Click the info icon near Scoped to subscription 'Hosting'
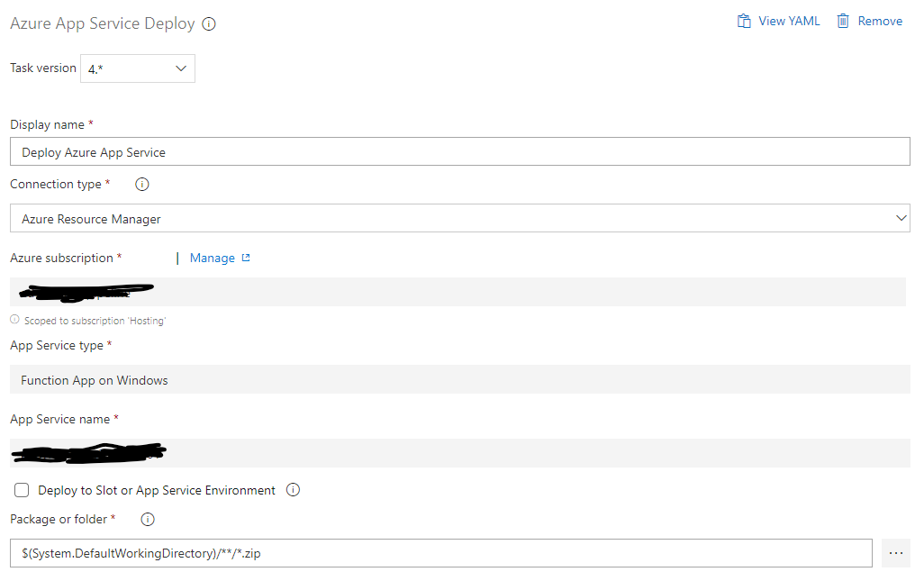Image resolution: width=924 pixels, height=581 pixels. (x=14, y=319)
